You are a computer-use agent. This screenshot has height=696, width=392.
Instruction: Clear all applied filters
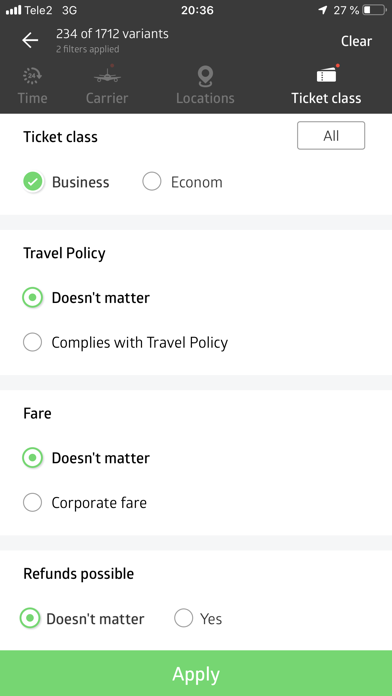pyautogui.click(x=356, y=41)
